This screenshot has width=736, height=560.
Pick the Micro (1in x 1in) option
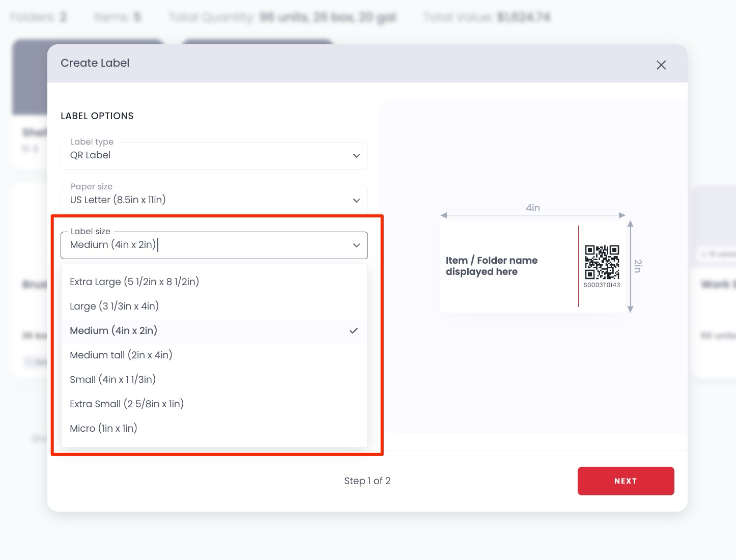104,429
